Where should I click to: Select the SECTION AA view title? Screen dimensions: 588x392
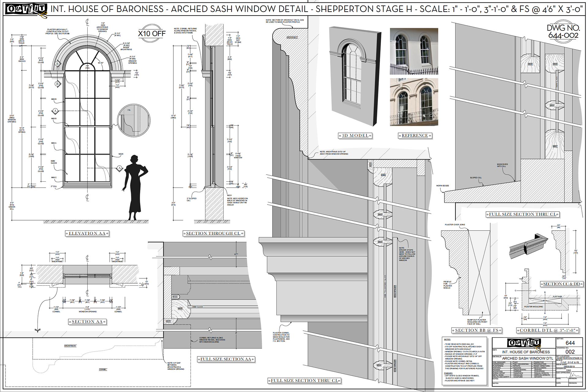coord(87,322)
